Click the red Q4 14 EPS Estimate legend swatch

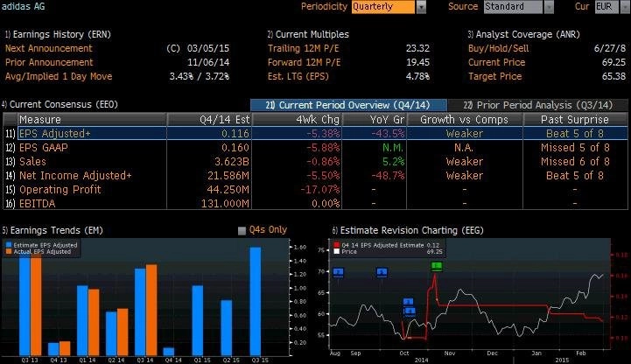pyautogui.click(x=337, y=245)
